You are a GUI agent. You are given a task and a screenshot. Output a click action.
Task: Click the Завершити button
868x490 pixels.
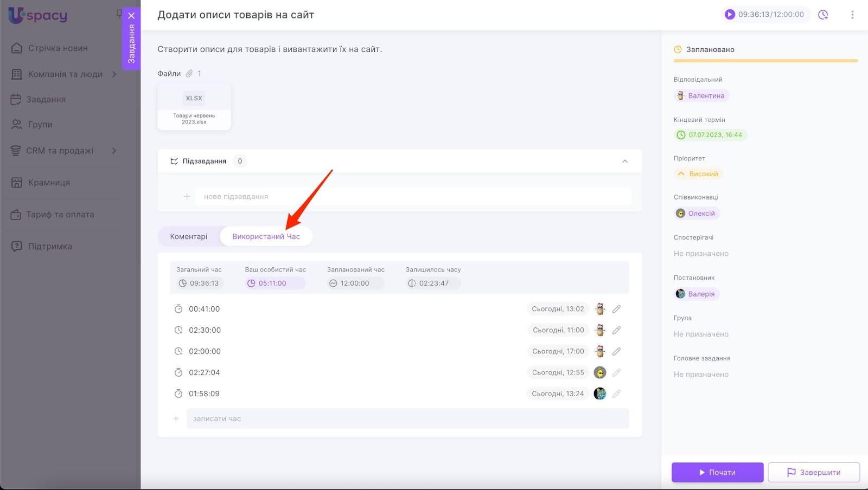pos(814,473)
